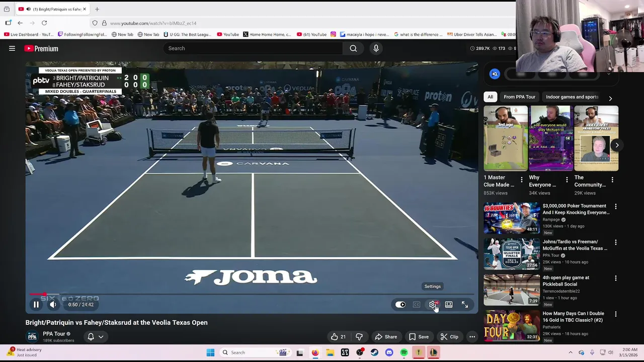
Task: Select the All filter chip
Action: pyautogui.click(x=490, y=97)
